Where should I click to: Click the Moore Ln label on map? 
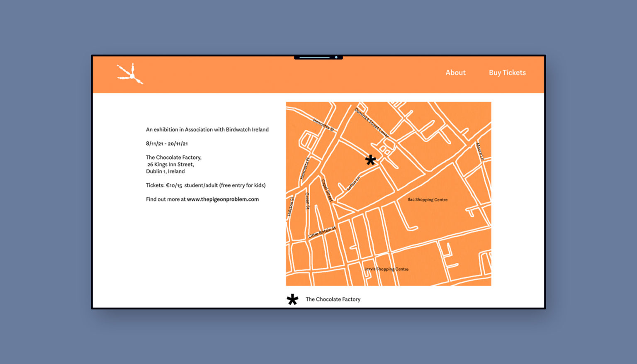pyautogui.click(x=479, y=151)
